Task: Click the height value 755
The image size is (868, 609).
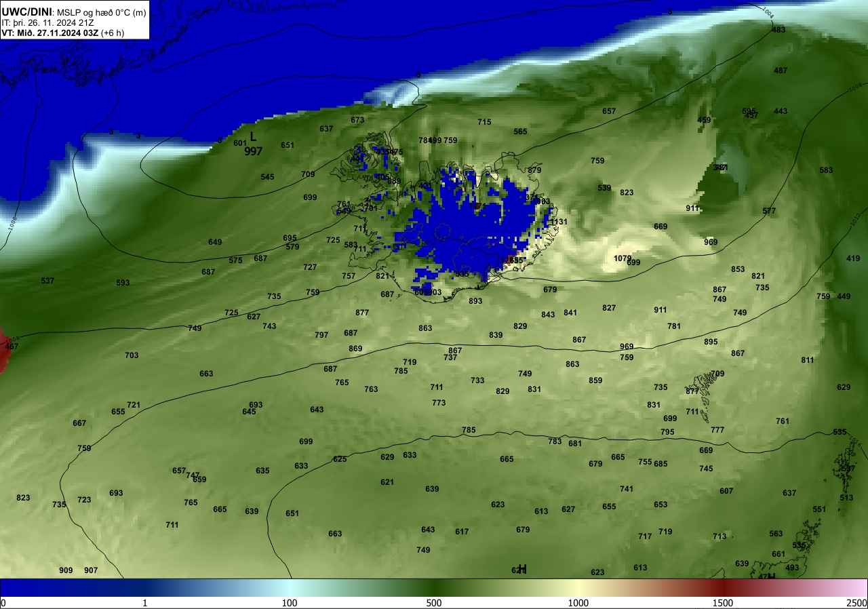Action: (645, 462)
